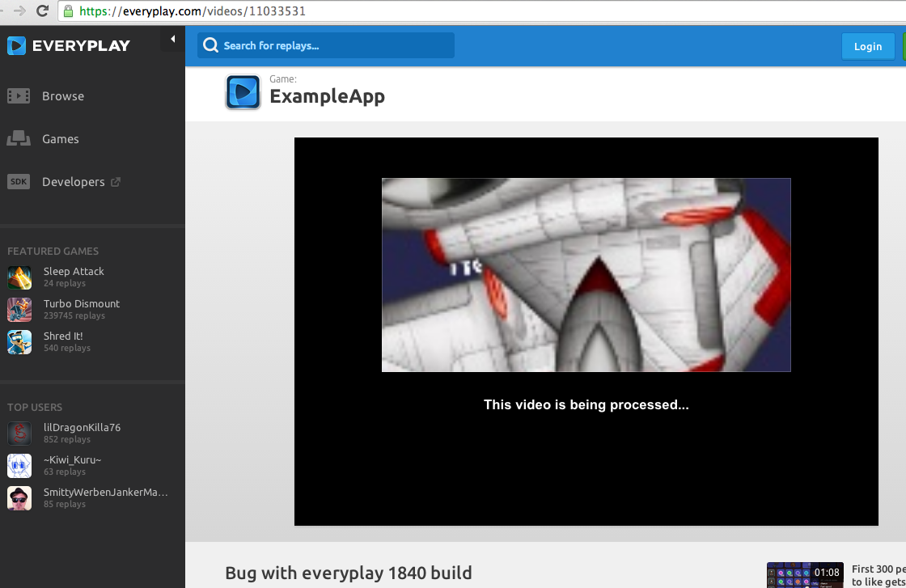906x588 pixels.
Task: Click '239745 replays' under Turbo Dismount
Action: (74, 315)
